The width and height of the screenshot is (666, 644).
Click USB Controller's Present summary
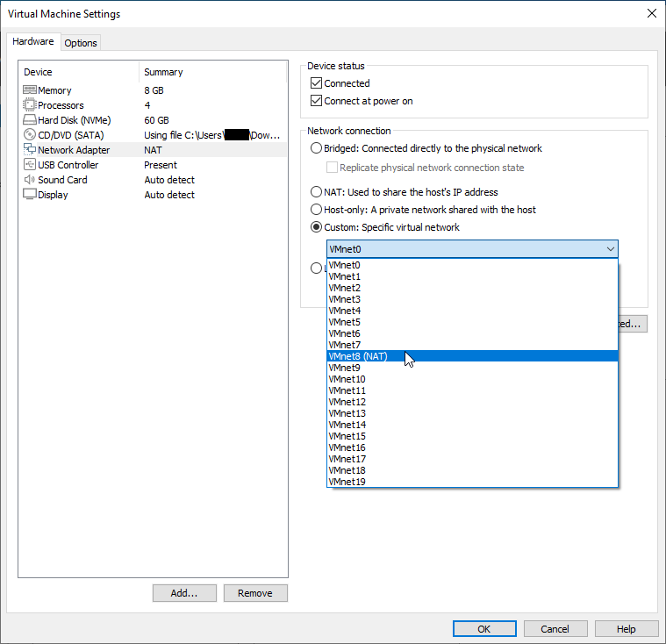(160, 164)
